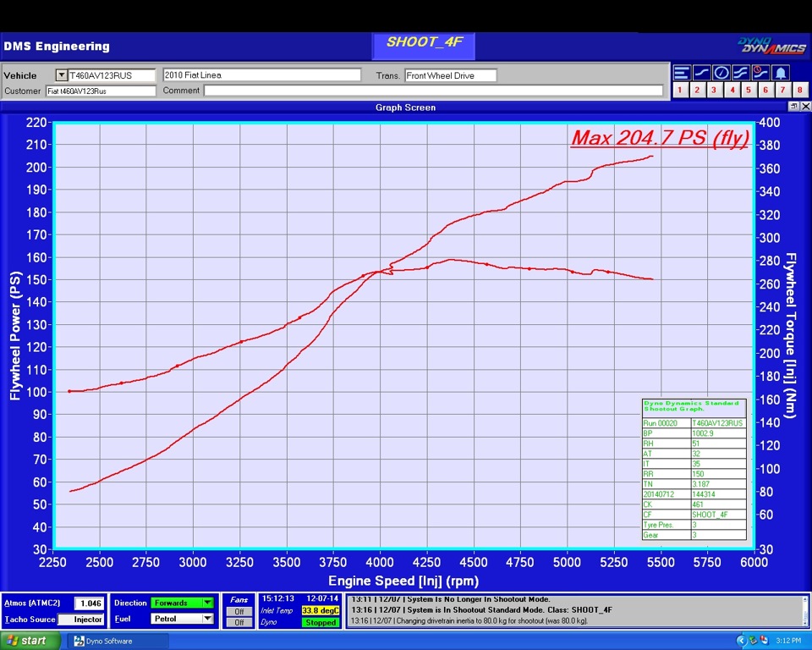Open the Vehicle dropdown arrow
812x650 pixels.
pyautogui.click(x=61, y=75)
